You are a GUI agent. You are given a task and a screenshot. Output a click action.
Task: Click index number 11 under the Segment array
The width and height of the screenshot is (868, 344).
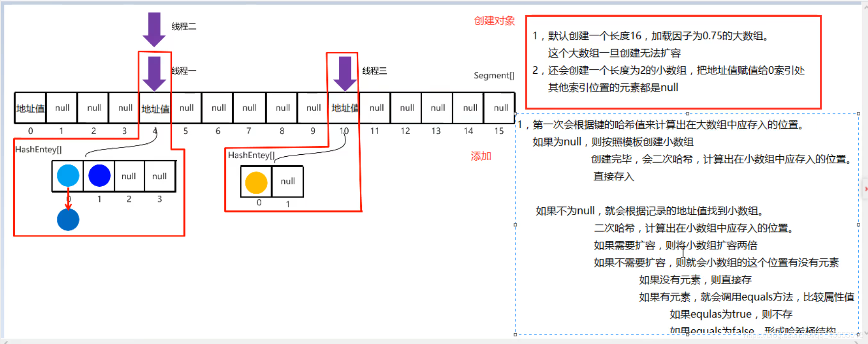375,131
